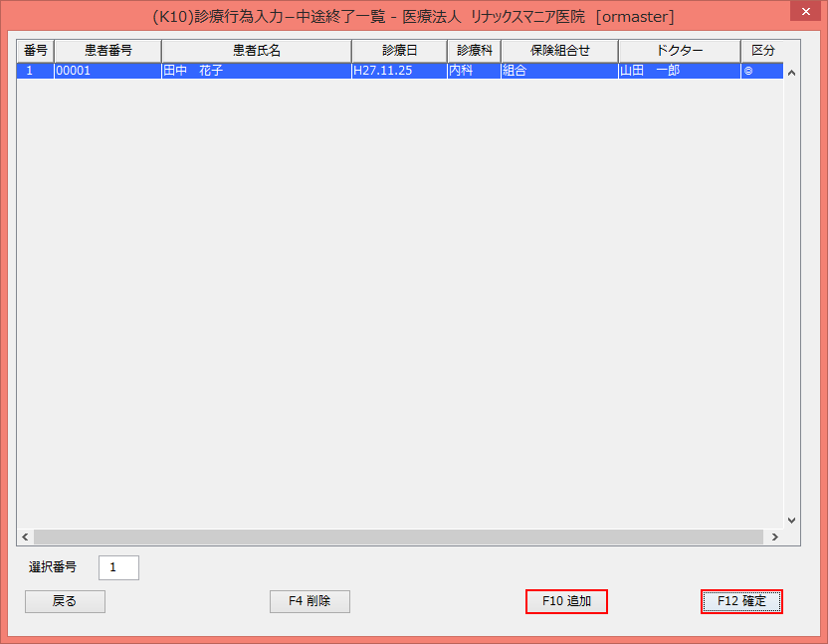Click the vertical scrollbar up arrow
The image size is (828, 644).
point(791,71)
